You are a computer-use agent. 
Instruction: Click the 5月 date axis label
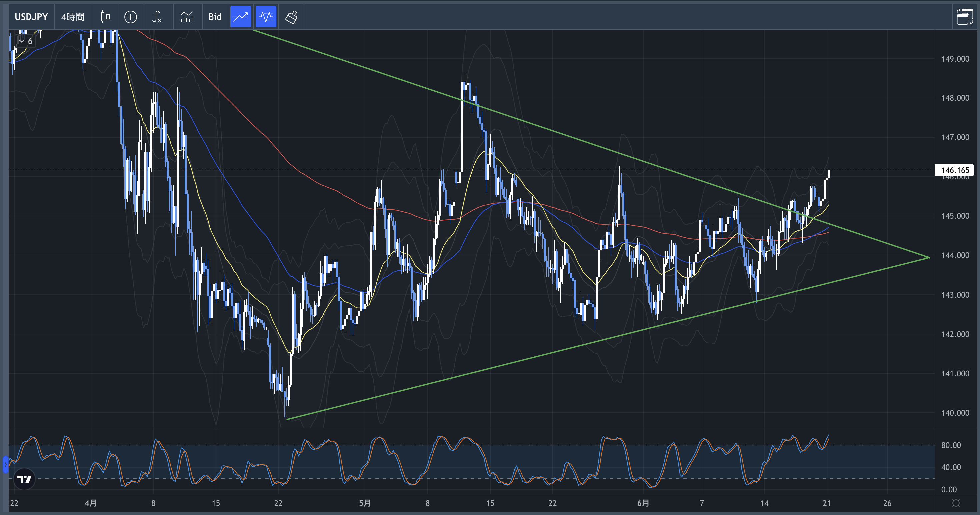(x=365, y=503)
